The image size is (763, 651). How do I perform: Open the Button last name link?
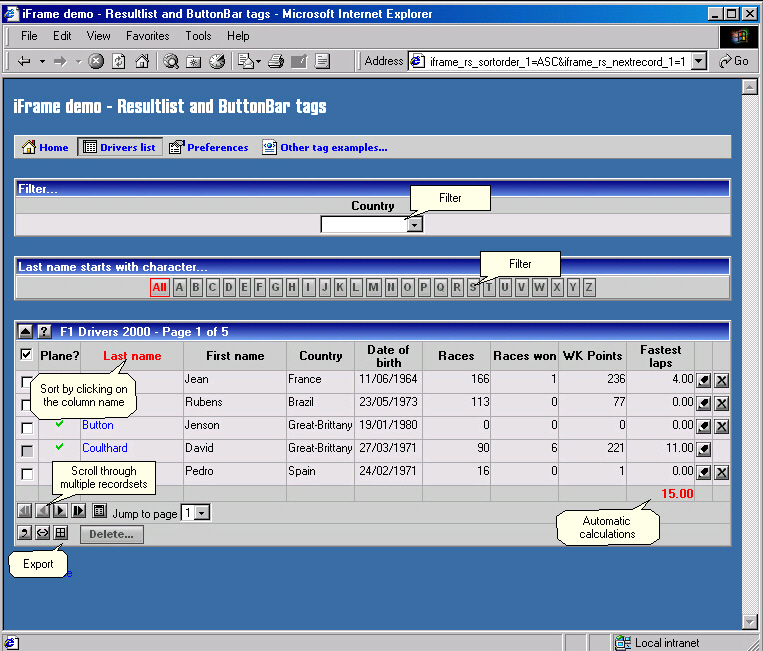click(98, 425)
